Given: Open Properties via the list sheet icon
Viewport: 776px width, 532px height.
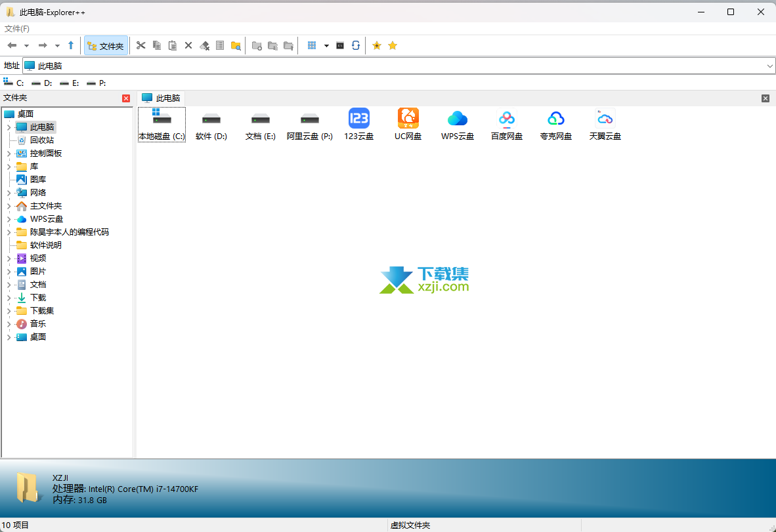Looking at the screenshot, I should [x=220, y=45].
